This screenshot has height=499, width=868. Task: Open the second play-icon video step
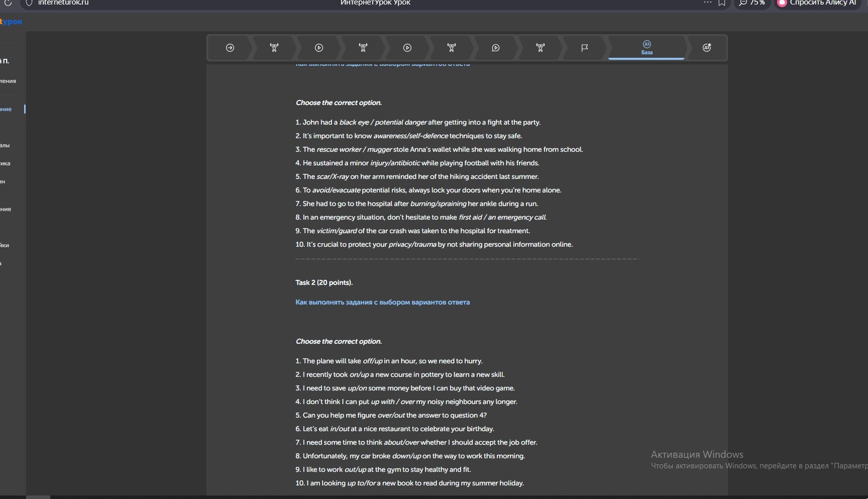click(x=407, y=48)
